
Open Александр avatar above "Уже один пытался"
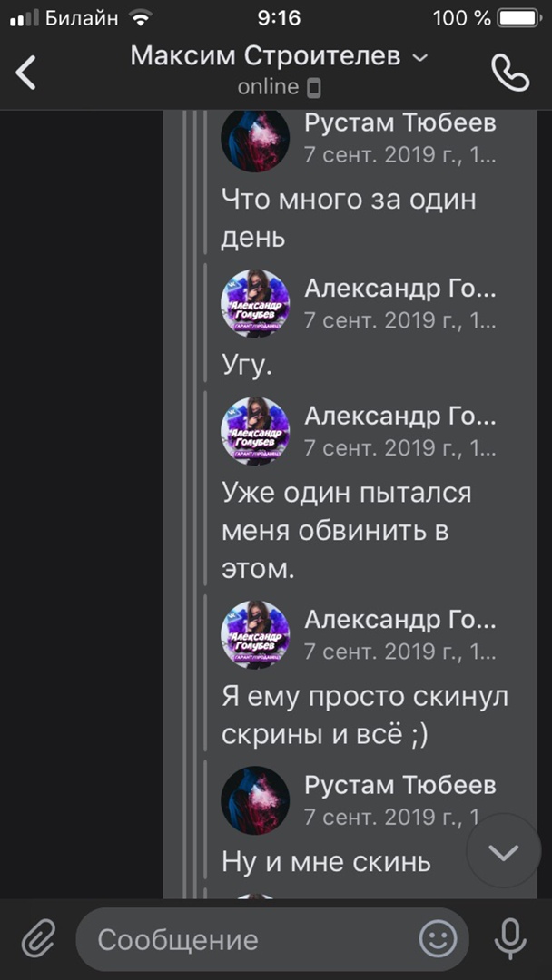point(255,430)
